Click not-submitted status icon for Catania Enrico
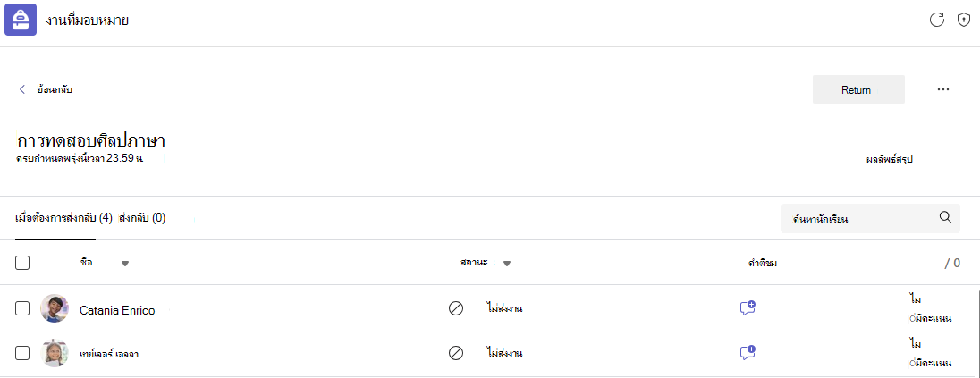980x378 pixels. pos(456,308)
